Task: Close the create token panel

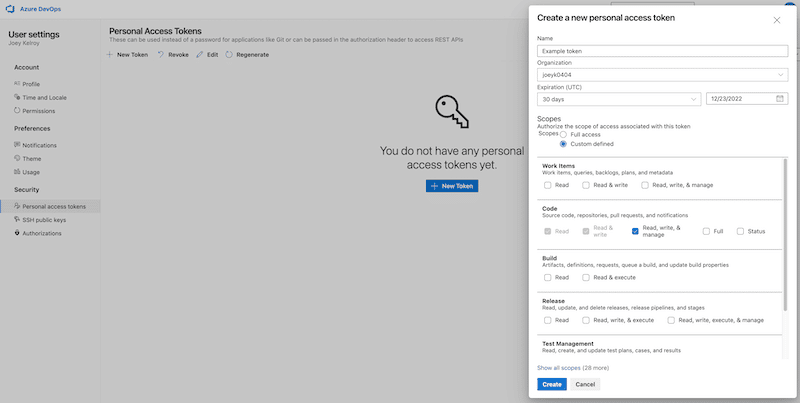Action: click(777, 20)
